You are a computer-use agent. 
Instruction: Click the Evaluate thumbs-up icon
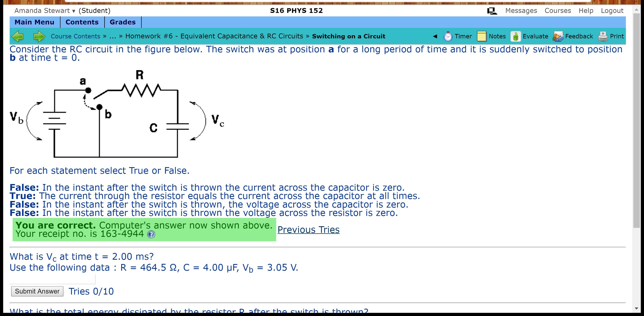(516, 36)
